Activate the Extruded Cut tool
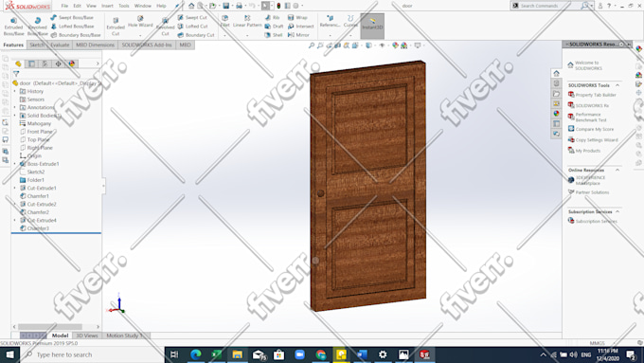Image resolution: width=644 pixels, height=363 pixels. pyautogui.click(x=116, y=27)
